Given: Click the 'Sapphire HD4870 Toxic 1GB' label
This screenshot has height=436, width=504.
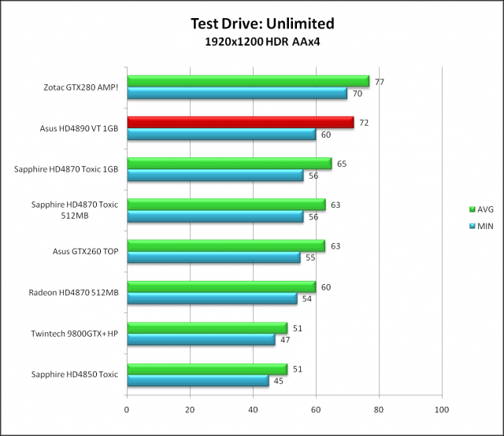Looking at the screenshot, I should [66, 169].
